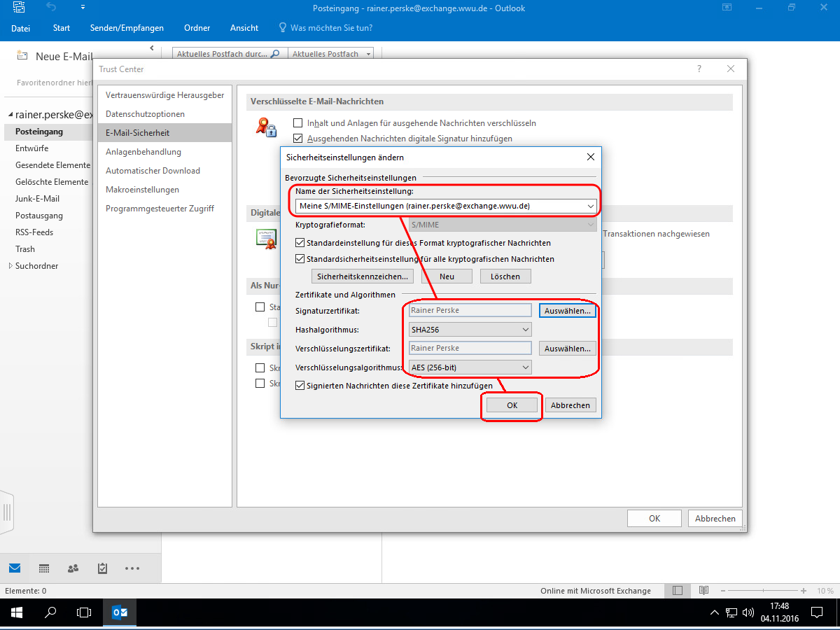This screenshot has height=630, width=840.
Task: Select 'Anlagenbehandlung' in Trust Center sidebar
Action: (x=143, y=152)
